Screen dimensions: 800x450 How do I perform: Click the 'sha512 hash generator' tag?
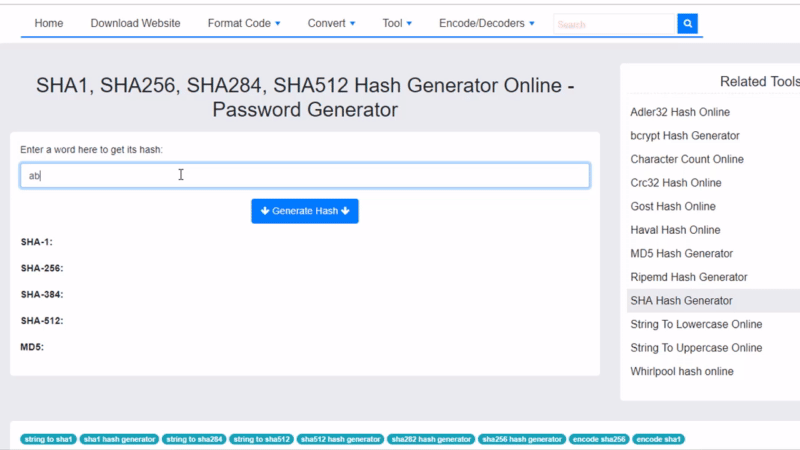pyautogui.click(x=340, y=439)
